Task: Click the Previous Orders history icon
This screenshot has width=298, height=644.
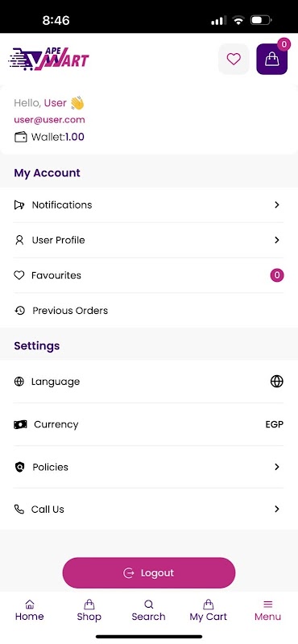Action: point(19,311)
